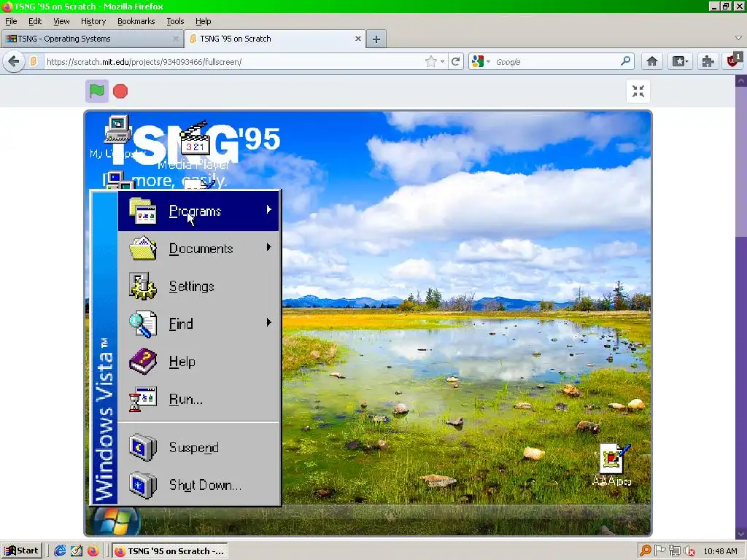Open bookmark star dropdown arrow
747x560 pixels.
[443, 62]
